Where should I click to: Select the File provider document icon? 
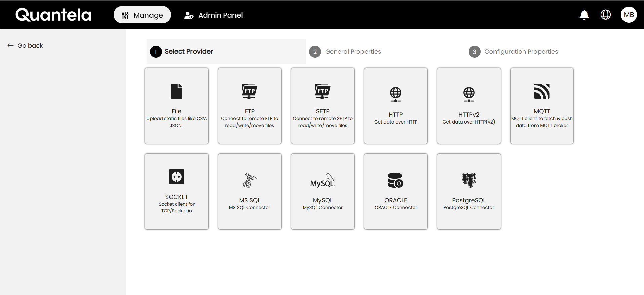coord(176,91)
